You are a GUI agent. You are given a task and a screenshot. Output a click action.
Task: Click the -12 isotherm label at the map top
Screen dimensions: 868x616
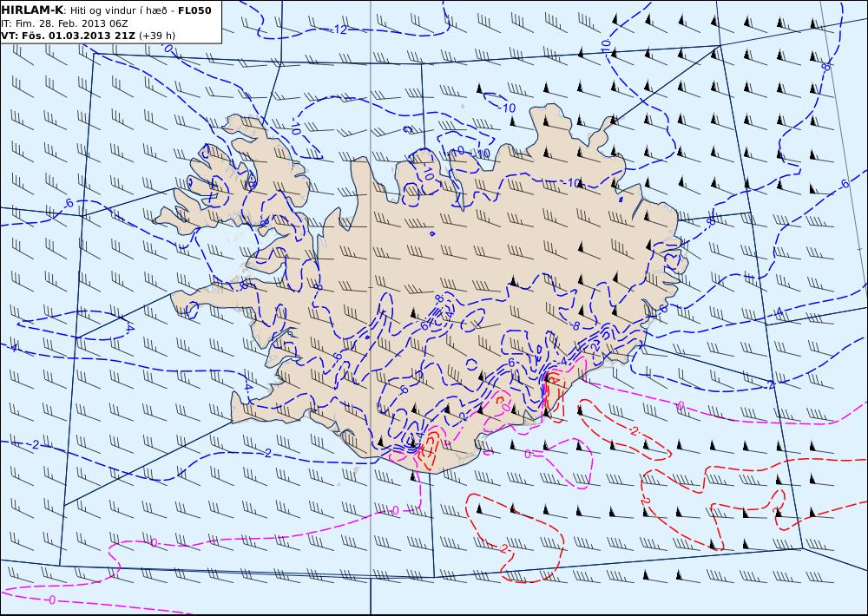point(340,29)
